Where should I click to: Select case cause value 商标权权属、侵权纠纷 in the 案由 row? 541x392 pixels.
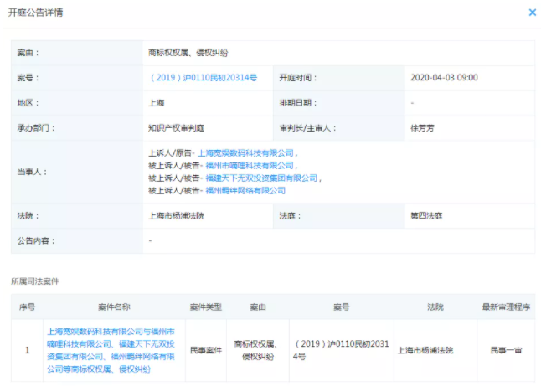(188, 53)
